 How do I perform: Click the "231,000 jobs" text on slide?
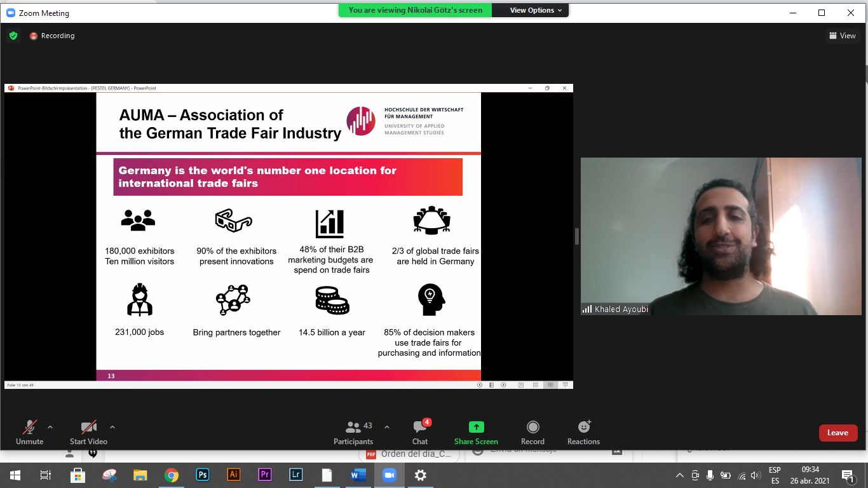[x=139, y=332]
